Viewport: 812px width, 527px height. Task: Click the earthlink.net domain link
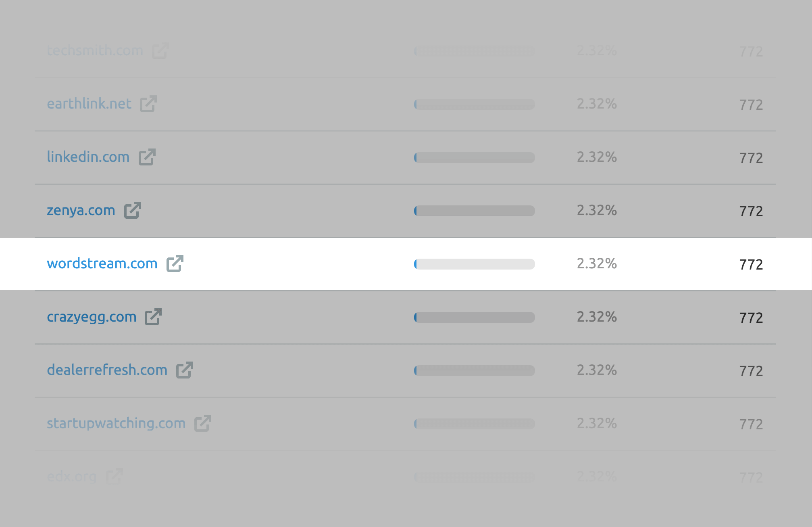coord(89,104)
